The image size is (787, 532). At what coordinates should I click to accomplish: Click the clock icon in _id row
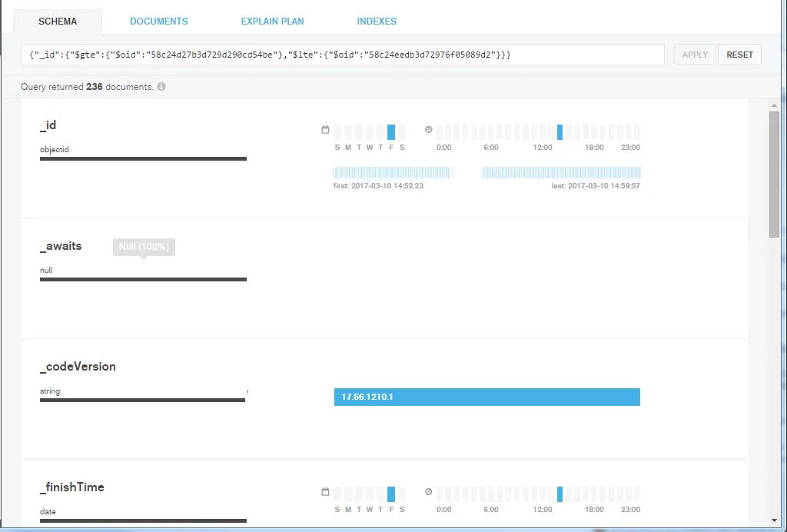click(x=428, y=129)
